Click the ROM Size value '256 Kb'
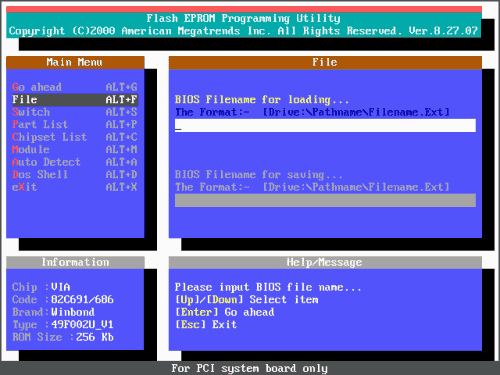500x375 pixels. [x=95, y=337]
